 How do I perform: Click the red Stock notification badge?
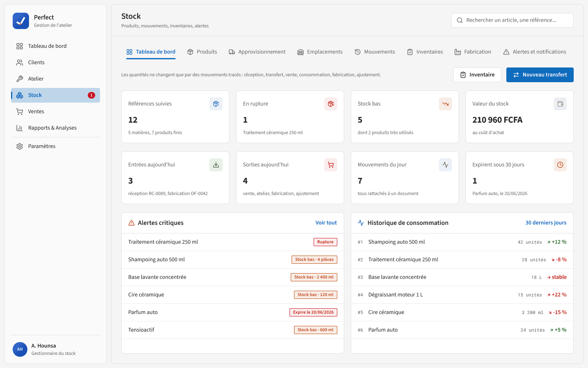91,95
